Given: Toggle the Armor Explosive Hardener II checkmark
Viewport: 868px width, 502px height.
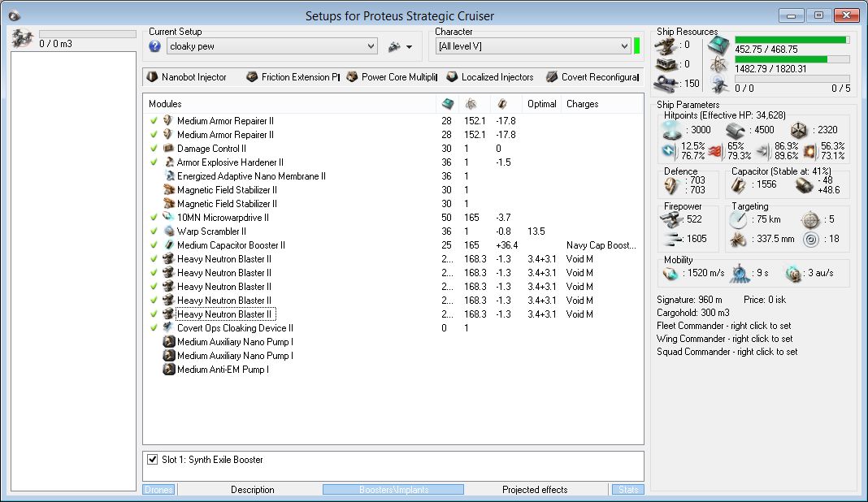Looking at the screenshot, I should coord(154,162).
